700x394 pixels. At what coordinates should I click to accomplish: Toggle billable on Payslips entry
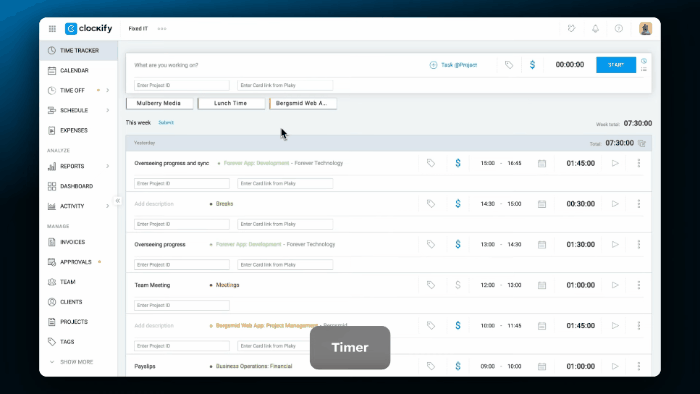[x=458, y=366]
